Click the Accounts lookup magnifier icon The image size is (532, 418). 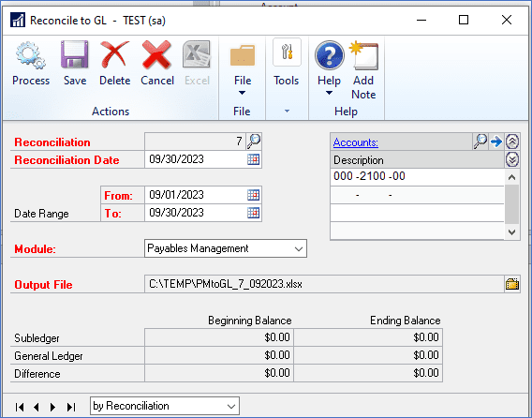click(x=480, y=142)
